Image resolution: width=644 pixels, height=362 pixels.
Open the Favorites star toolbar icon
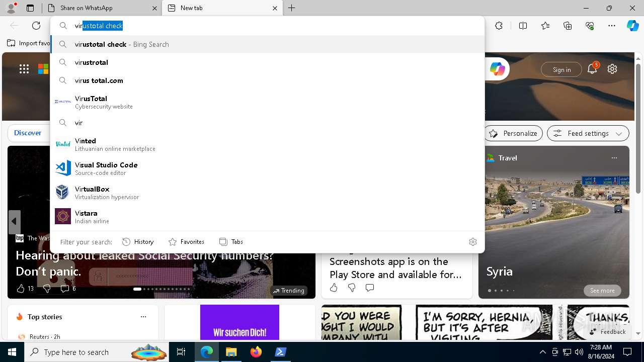545,26
